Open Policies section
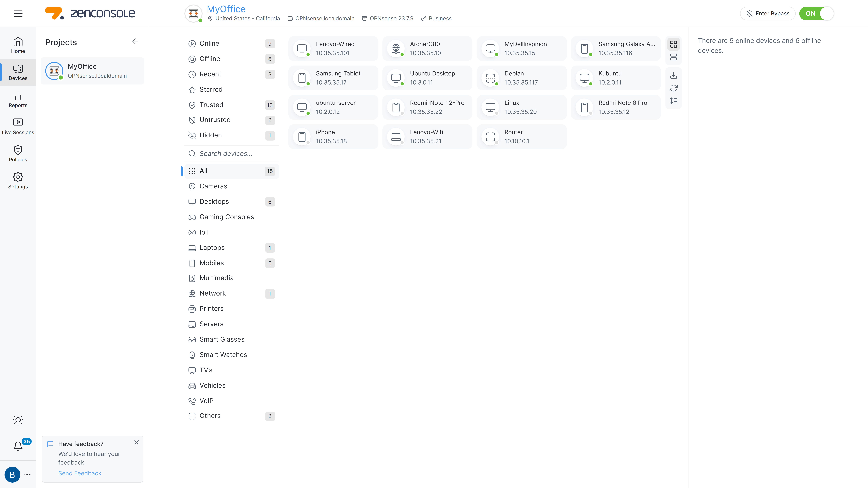The width and height of the screenshot is (868, 488). [18, 154]
